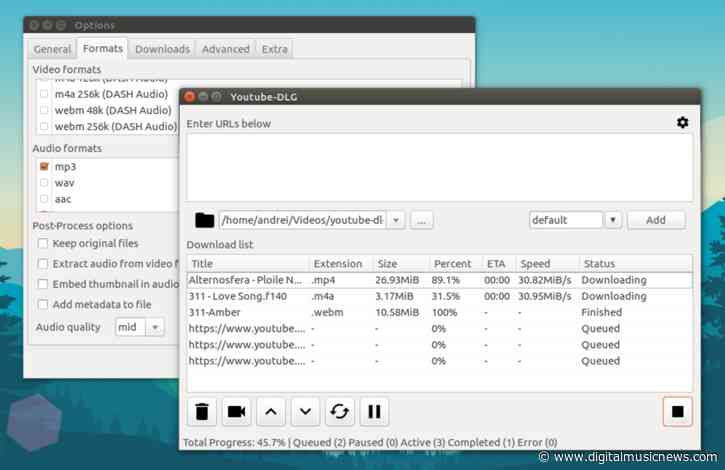This screenshot has height=470, width=725.
Task: Open the default format dropdown arrow
Action: 613,220
